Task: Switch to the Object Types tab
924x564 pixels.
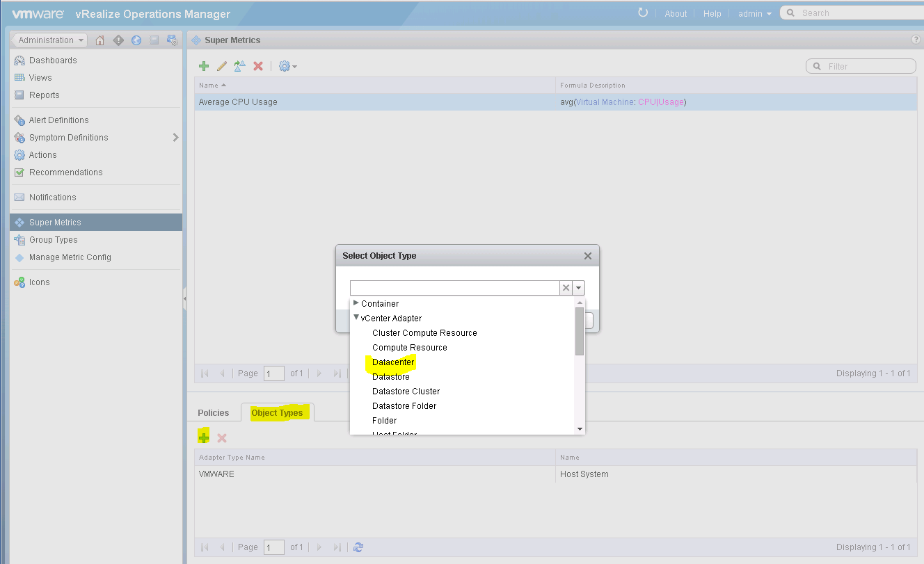Action: pos(278,413)
